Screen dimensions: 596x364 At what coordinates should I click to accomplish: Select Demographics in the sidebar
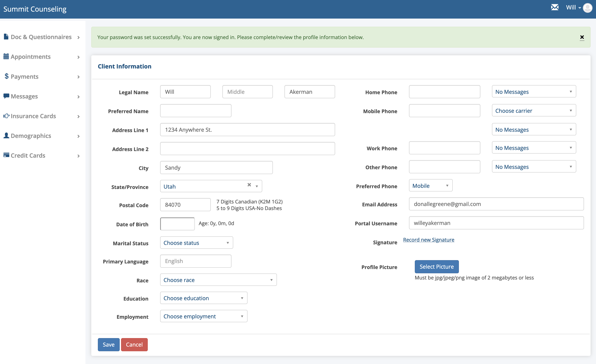pos(31,136)
